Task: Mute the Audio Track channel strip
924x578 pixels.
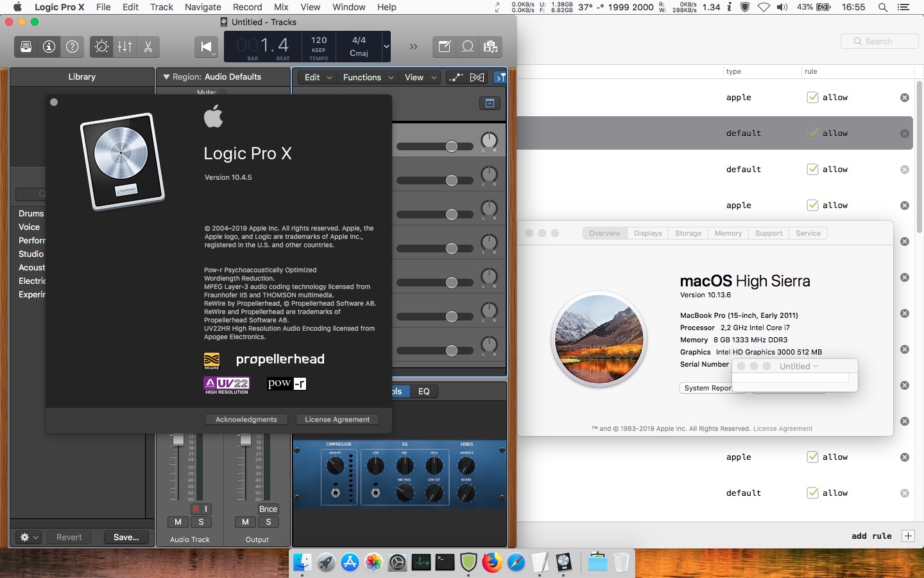Action: (178, 522)
